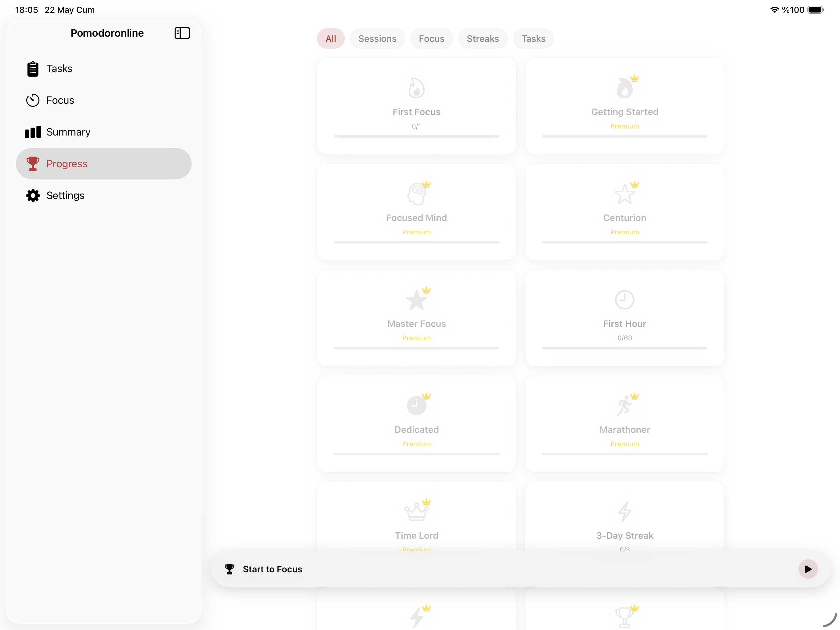The width and height of the screenshot is (840, 630).
Task: Click the Premium label under Focused Mind
Action: pyautogui.click(x=416, y=232)
